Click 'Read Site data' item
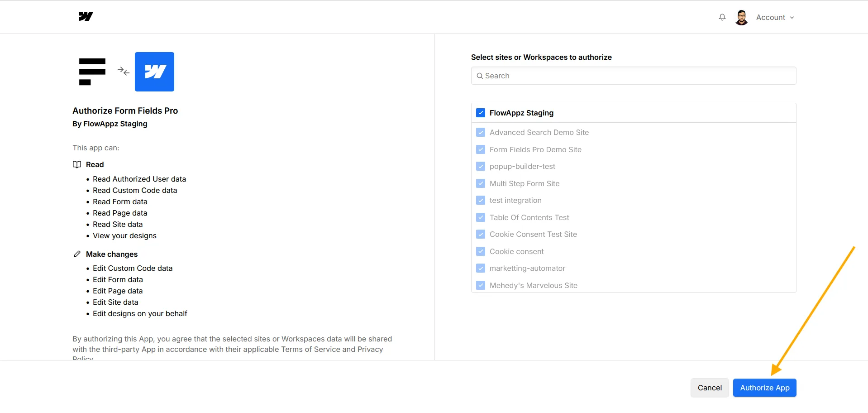Screen dimensions: 868x413 (118, 224)
